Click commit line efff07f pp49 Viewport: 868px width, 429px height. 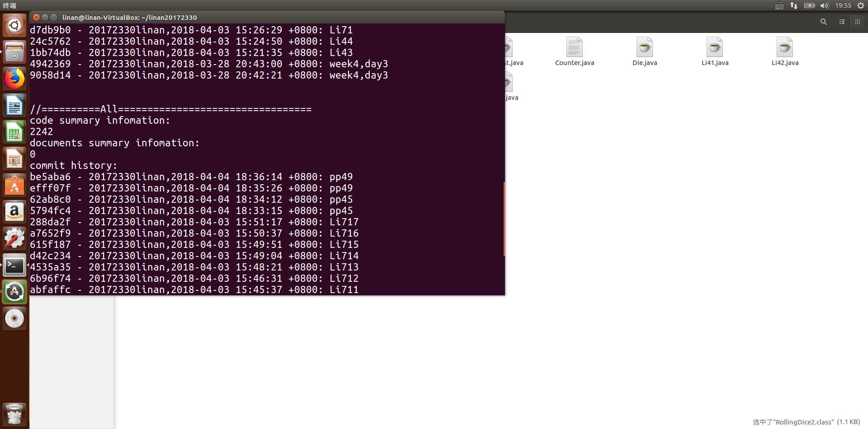point(191,188)
